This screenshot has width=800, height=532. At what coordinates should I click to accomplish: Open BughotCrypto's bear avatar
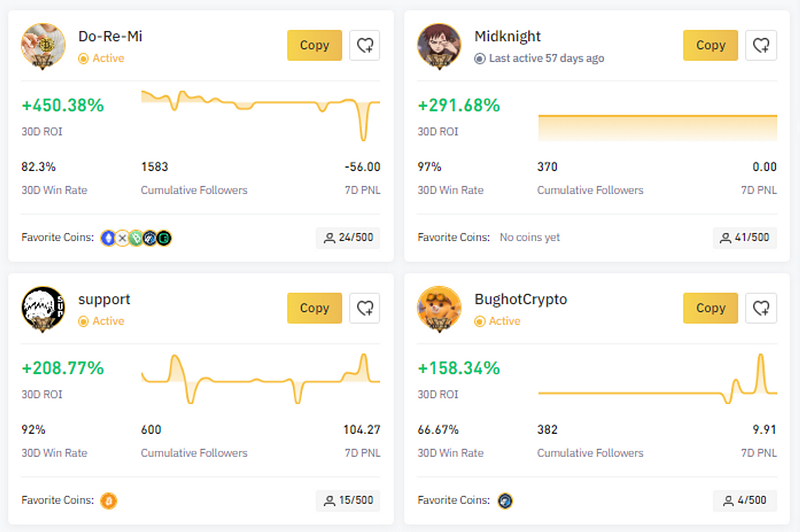tap(439, 309)
